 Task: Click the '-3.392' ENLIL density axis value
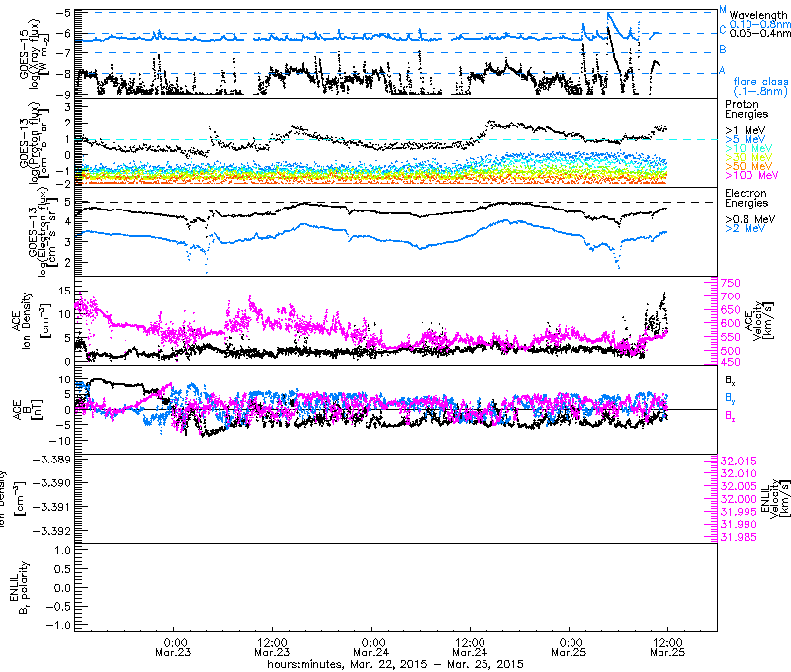51,531
